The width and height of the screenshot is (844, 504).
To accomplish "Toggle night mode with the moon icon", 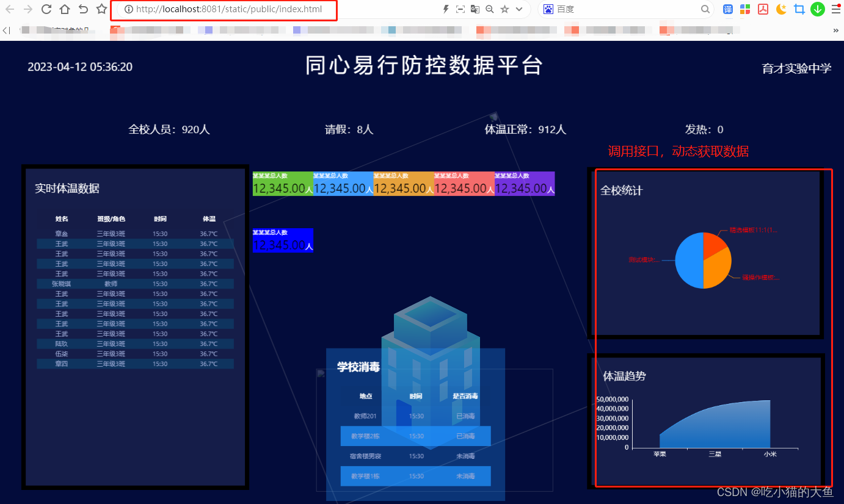I will click(x=781, y=9).
